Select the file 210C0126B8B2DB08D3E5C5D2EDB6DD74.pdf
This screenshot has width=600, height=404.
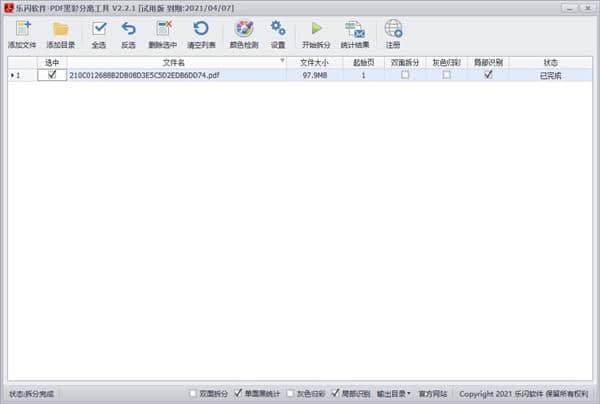click(144, 75)
